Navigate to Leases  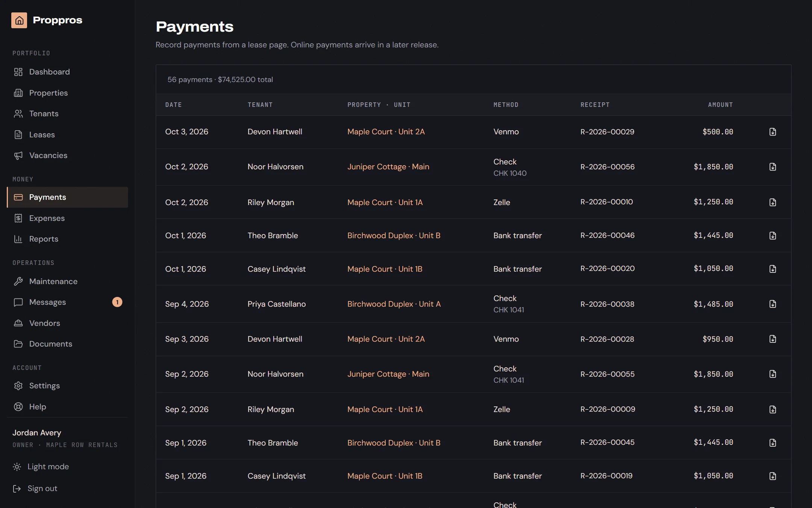[67, 135]
